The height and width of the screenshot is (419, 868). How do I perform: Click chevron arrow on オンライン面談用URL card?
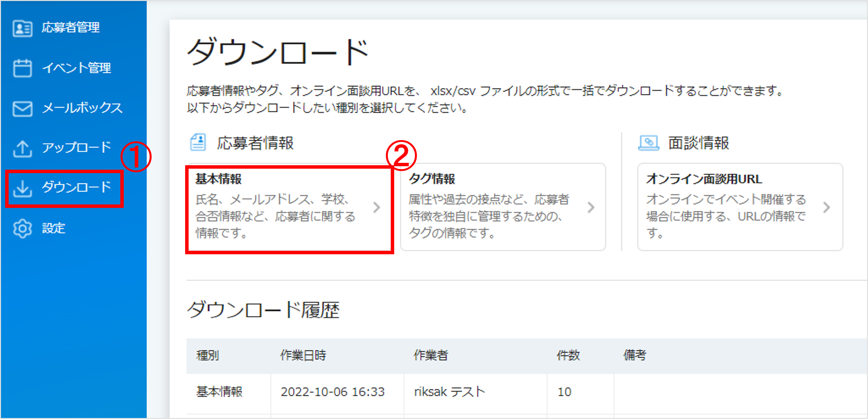[x=826, y=207]
